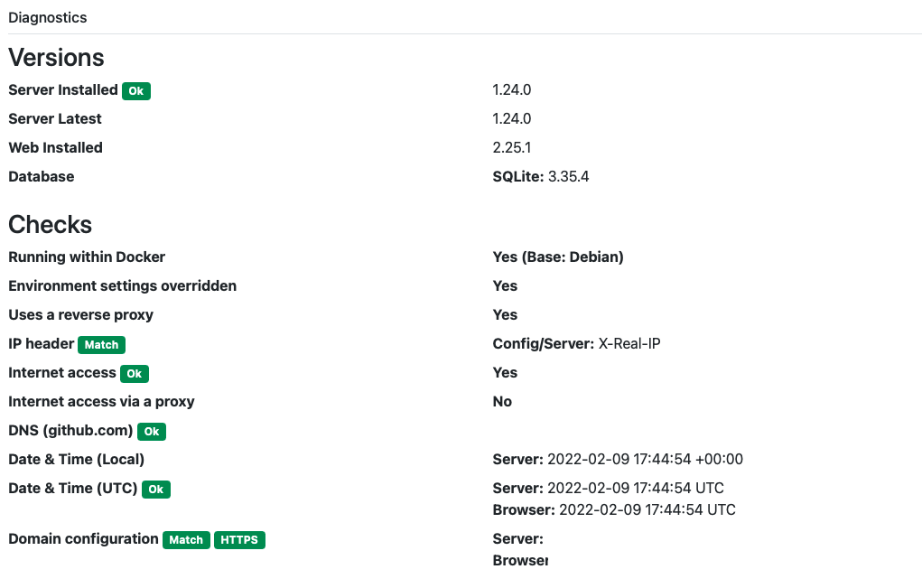The width and height of the screenshot is (922, 588).
Task: Select the Versions section heading
Action: pyautogui.click(x=56, y=57)
